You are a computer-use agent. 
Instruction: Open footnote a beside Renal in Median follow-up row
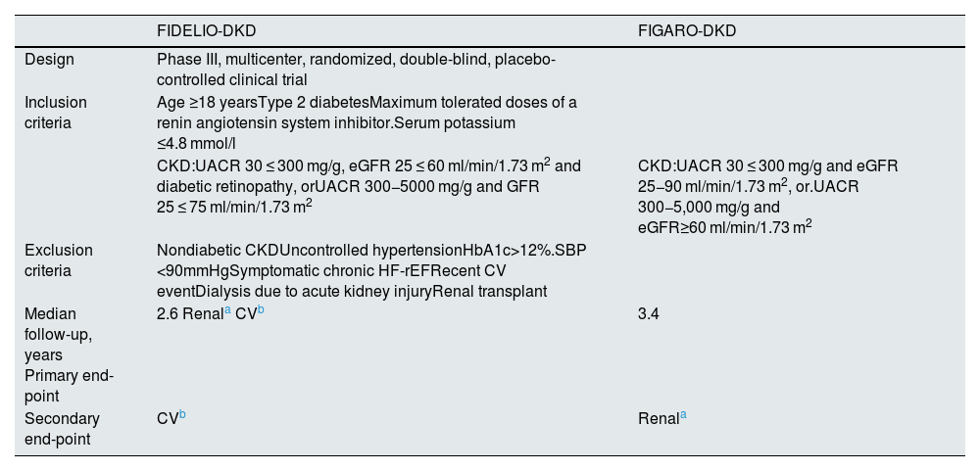point(226,310)
